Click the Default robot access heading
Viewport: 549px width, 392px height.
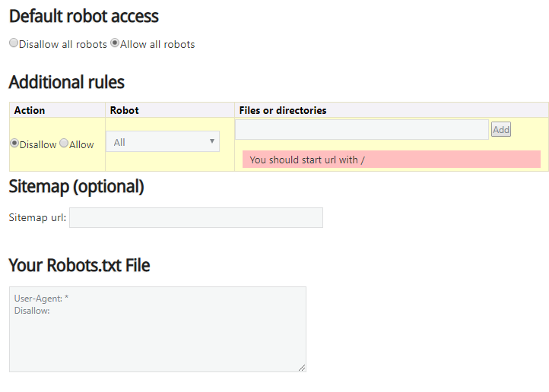click(84, 16)
